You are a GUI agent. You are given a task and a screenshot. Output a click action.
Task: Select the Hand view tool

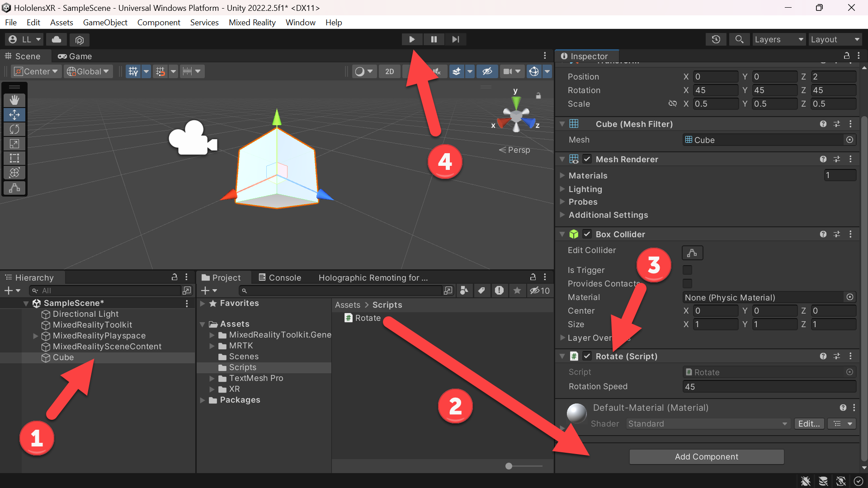click(14, 100)
